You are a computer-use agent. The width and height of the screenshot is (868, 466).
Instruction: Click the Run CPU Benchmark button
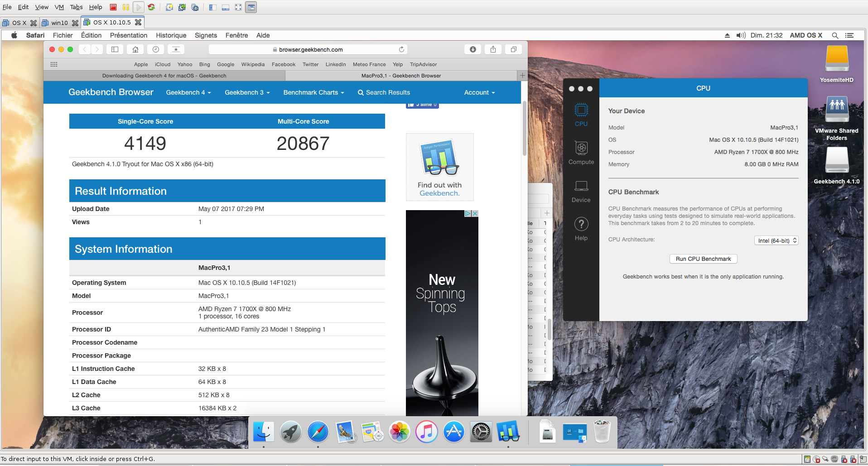pos(704,259)
